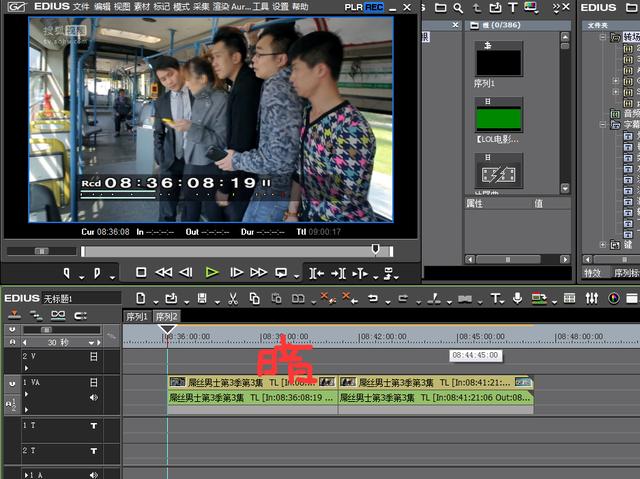Copy the selected clip
This screenshot has height=479, width=640.
[255, 298]
